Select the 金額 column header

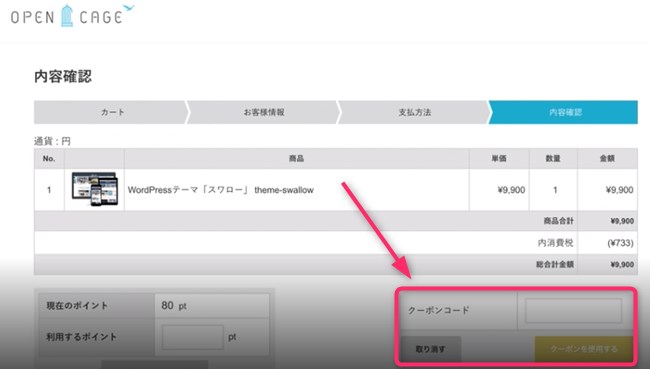[x=607, y=158]
